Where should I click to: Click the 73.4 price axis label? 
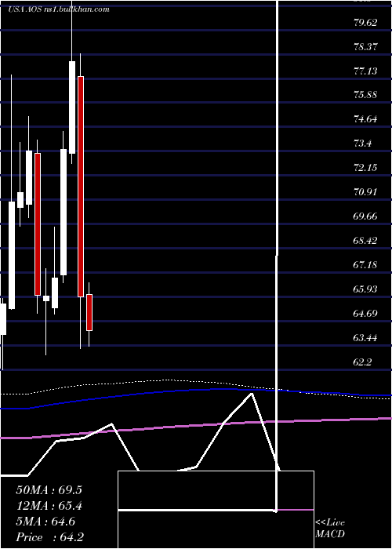pyautogui.click(x=362, y=144)
